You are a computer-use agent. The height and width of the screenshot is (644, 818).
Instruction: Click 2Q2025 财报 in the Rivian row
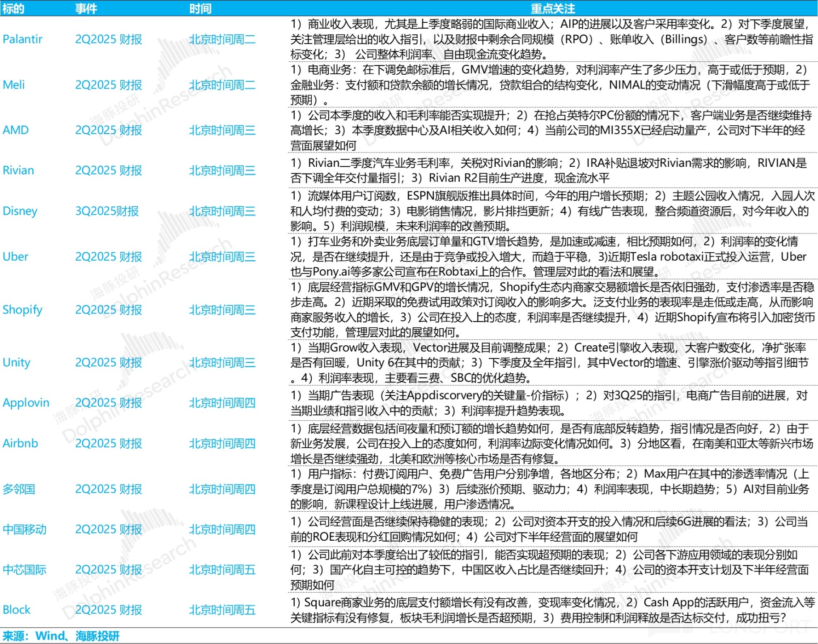(x=109, y=170)
